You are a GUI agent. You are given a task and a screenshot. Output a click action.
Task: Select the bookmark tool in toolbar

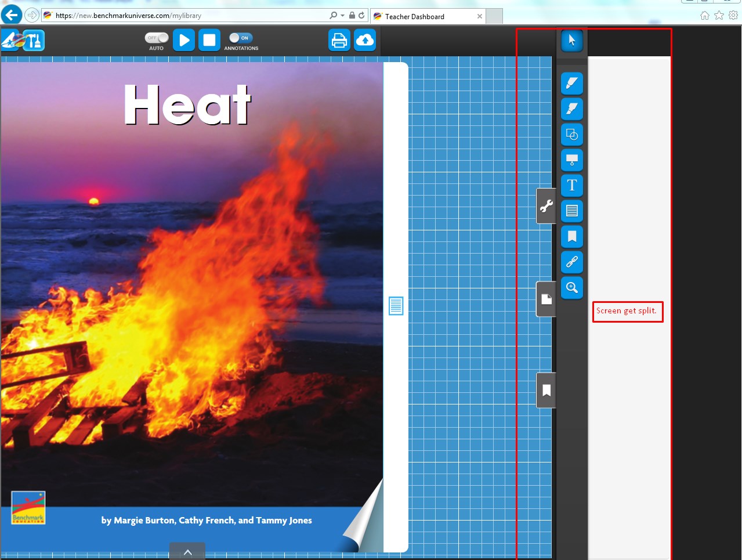pyautogui.click(x=572, y=237)
